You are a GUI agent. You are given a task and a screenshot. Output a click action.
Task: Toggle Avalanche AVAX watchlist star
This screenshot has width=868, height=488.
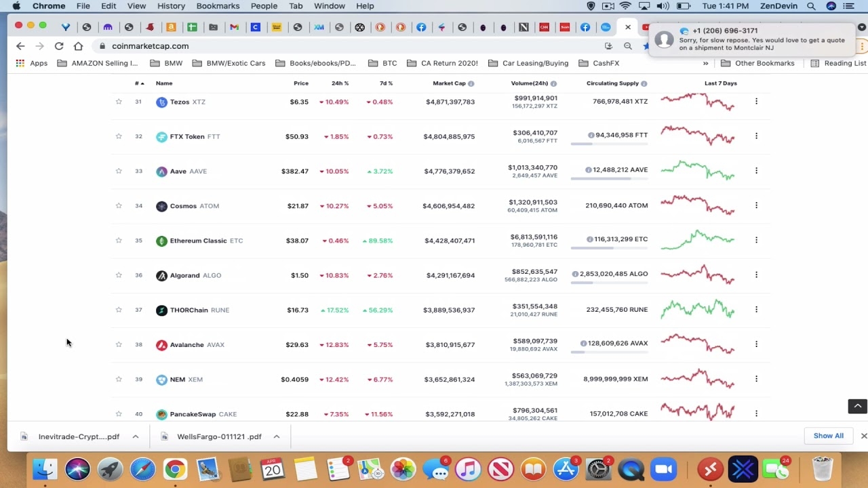coord(119,344)
